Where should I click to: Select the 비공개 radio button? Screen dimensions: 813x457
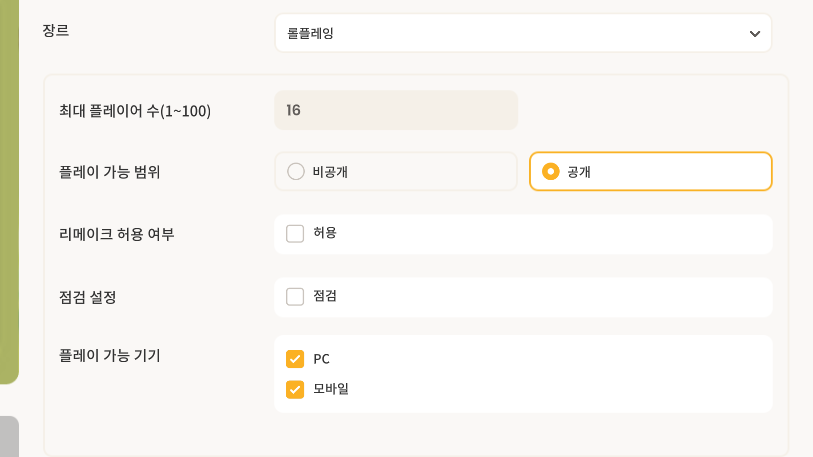pos(296,171)
